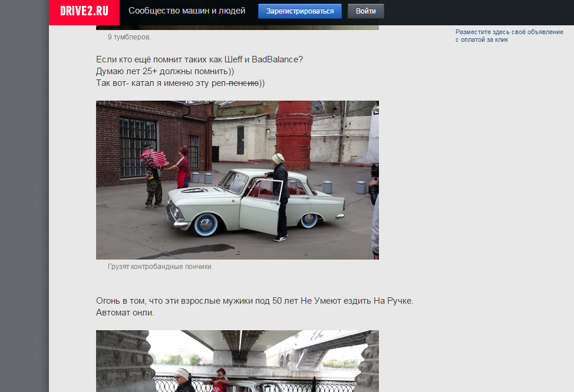Click the partial image strip above '9 тумблеров'
The image size is (574, 392).
pyautogui.click(x=237, y=28)
